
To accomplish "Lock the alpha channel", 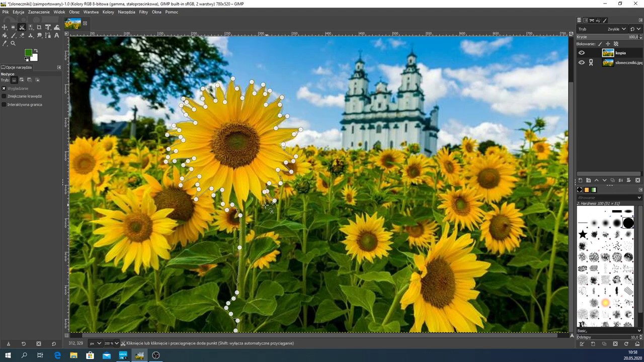I will 616,44.
